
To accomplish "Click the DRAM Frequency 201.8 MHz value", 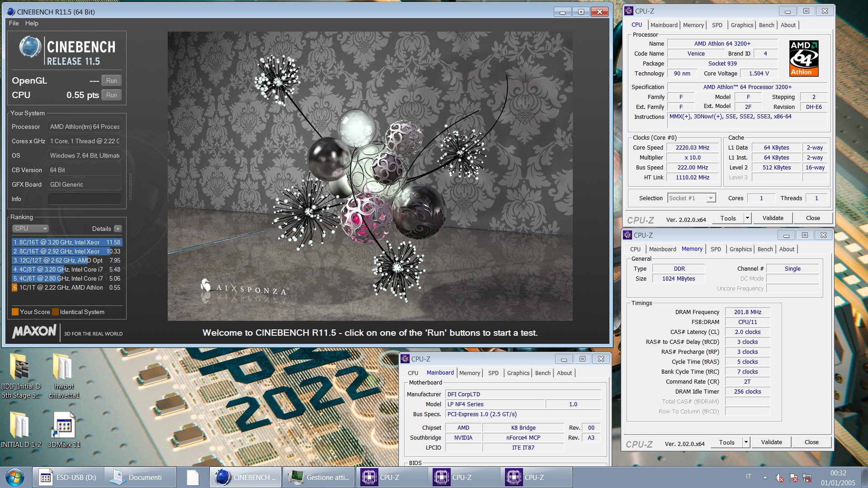I will click(747, 312).
